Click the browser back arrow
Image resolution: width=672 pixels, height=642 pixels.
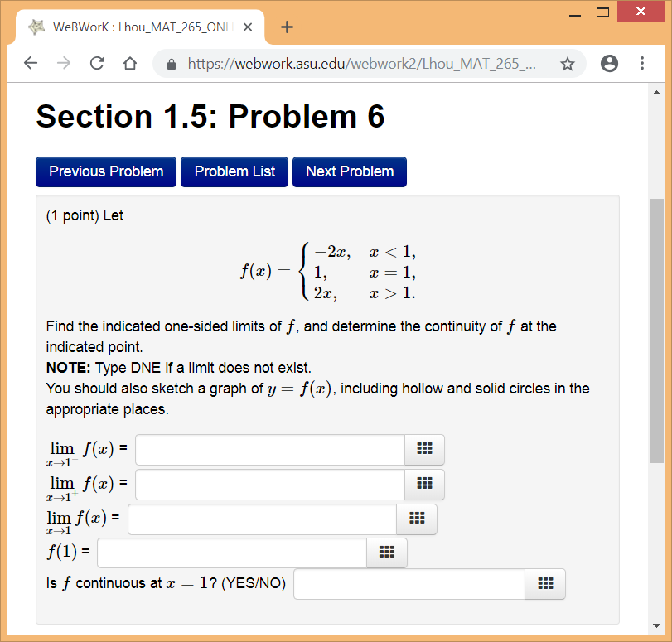pos(31,64)
